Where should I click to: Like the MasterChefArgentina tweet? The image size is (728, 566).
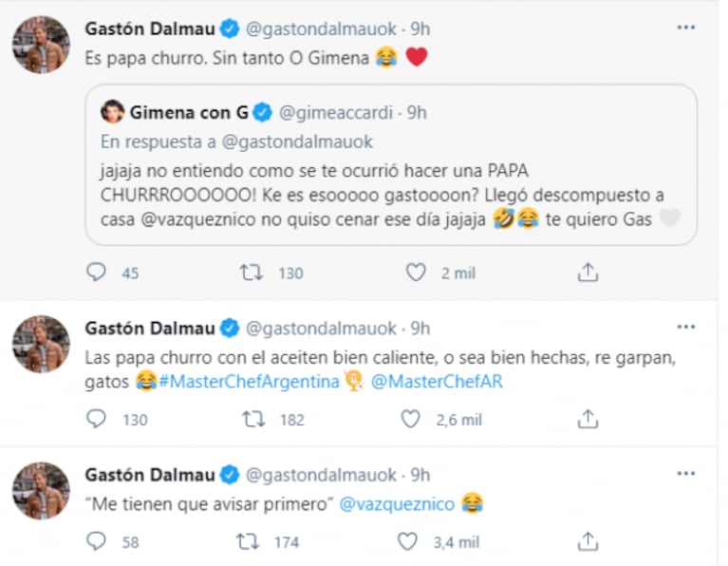tap(410, 418)
